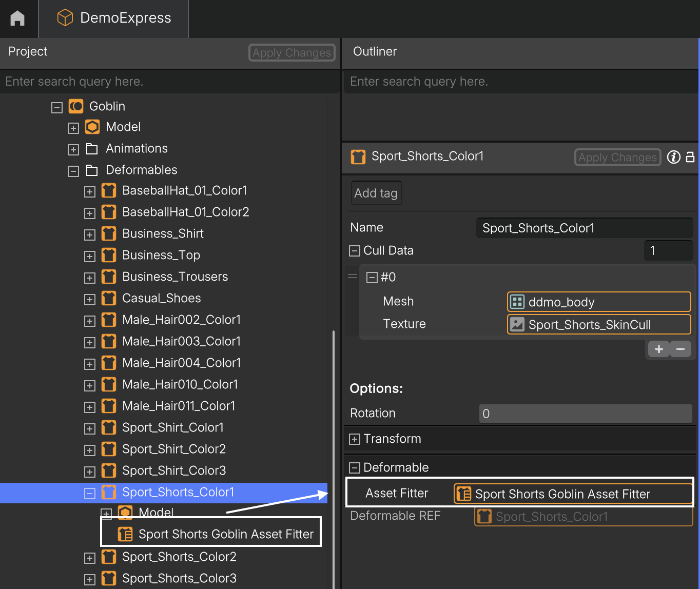Click the ddmo_body Mesh reference field
The width and height of the screenshot is (700, 589).
pyautogui.click(x=599, y=302)
